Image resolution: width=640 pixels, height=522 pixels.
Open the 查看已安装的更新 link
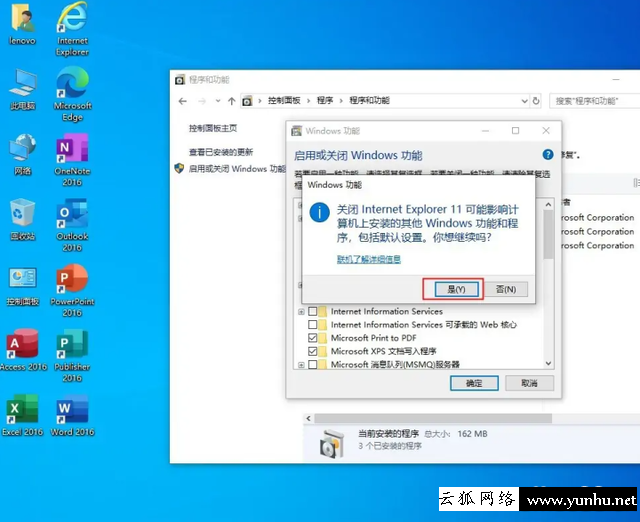(221, 152)
